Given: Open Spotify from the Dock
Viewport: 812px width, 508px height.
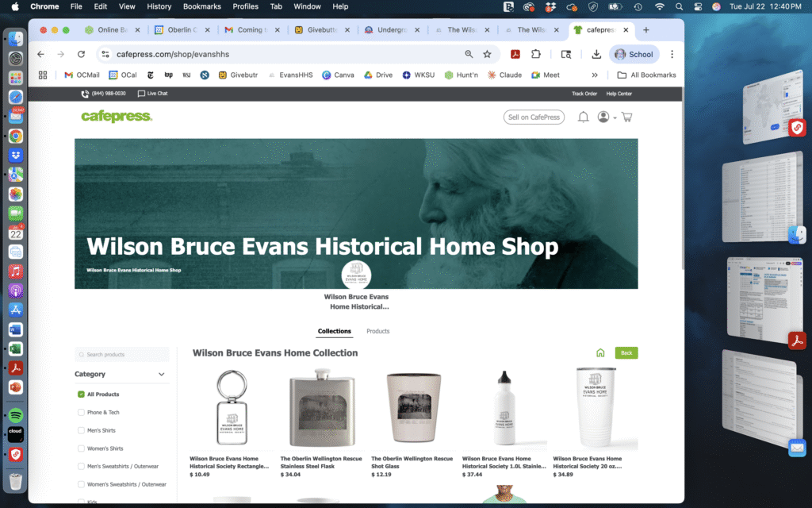Looking at the screenshot, I should coord(16,415).
